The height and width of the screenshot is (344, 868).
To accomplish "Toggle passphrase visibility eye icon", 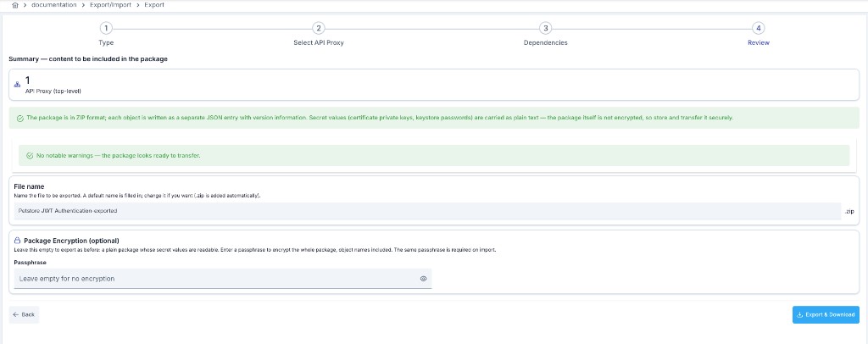I will tap(424, 279).
